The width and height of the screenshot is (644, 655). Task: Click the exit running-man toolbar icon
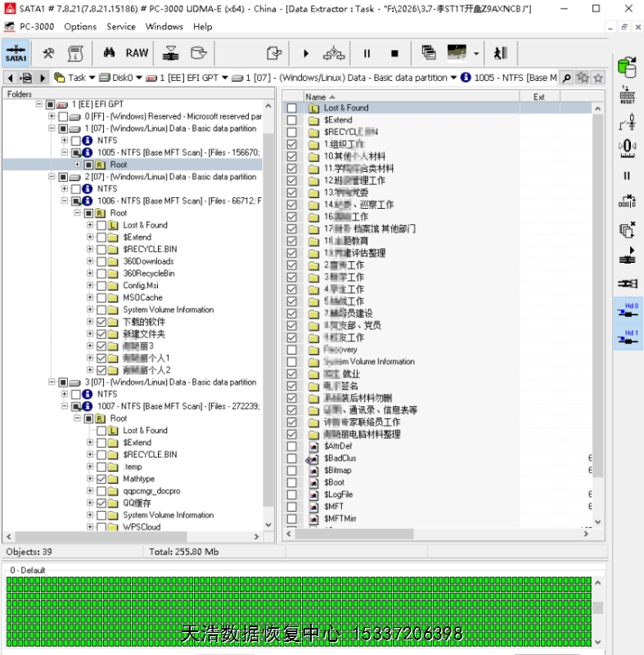coord(501,53)
